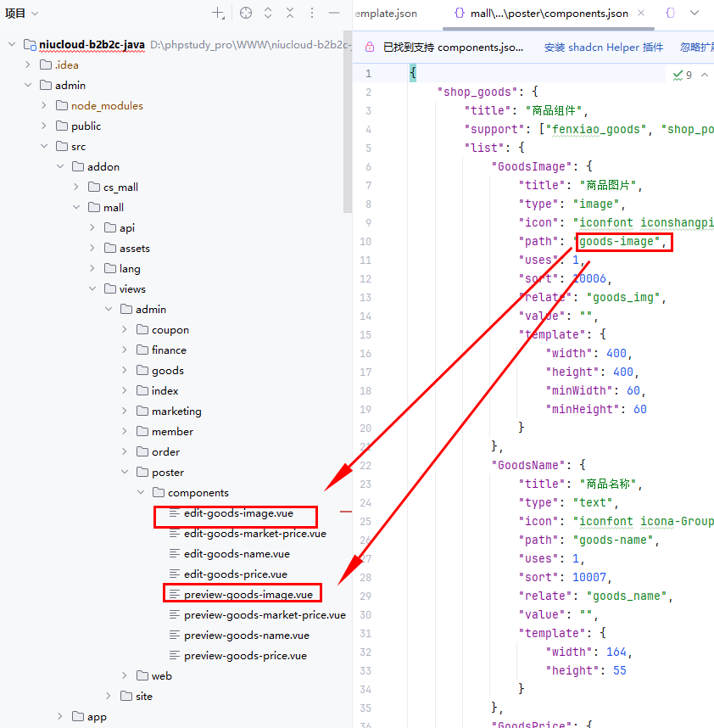Click the collapse all icon in project panel
Screen dimensions: 714x728
pyautogui.click(x=290, y=13)
